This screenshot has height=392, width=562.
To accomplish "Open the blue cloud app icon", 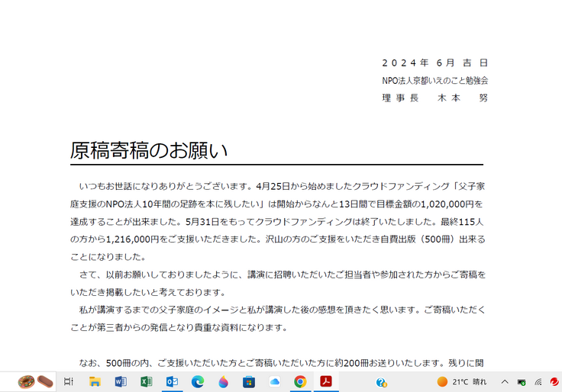I will [275, 381].
